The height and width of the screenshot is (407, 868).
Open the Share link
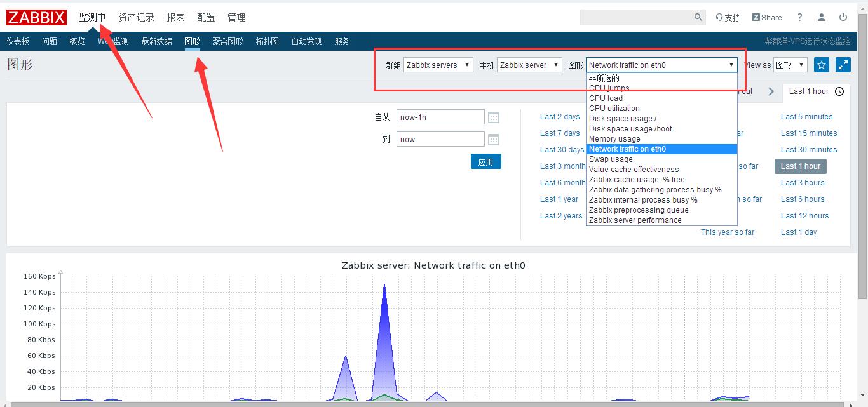click(x=767, y=17)
